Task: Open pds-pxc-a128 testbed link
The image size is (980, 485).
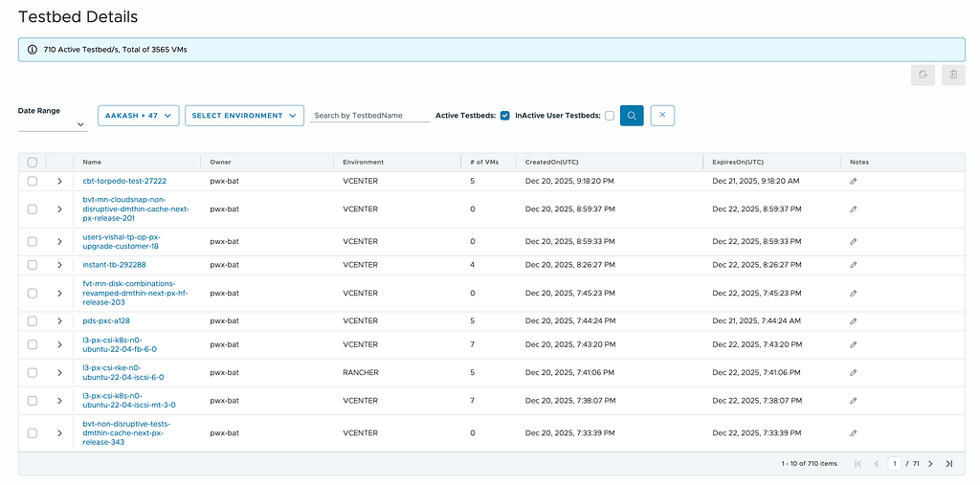Action: pyautogui.click(x=106, y=321)
